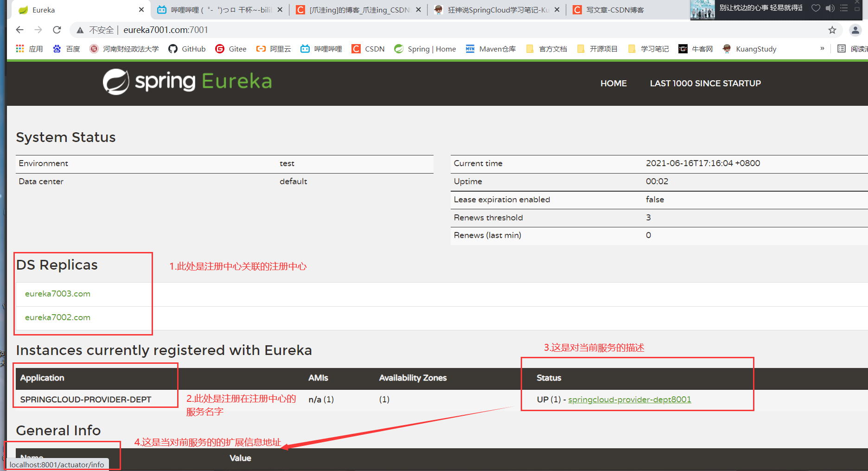This screenshot has width=868, height=471.
Task: Open the CSDN bookmark
Action: pyautogui.click(x=368, y=49)
